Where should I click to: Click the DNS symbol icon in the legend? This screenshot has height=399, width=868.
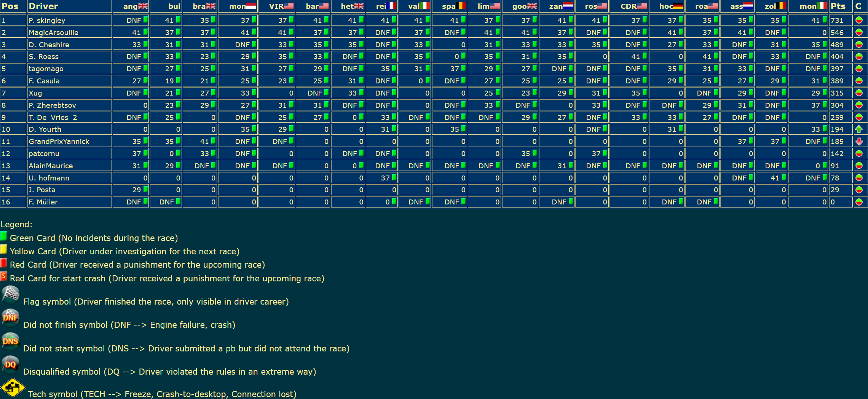tap(10, 341)
